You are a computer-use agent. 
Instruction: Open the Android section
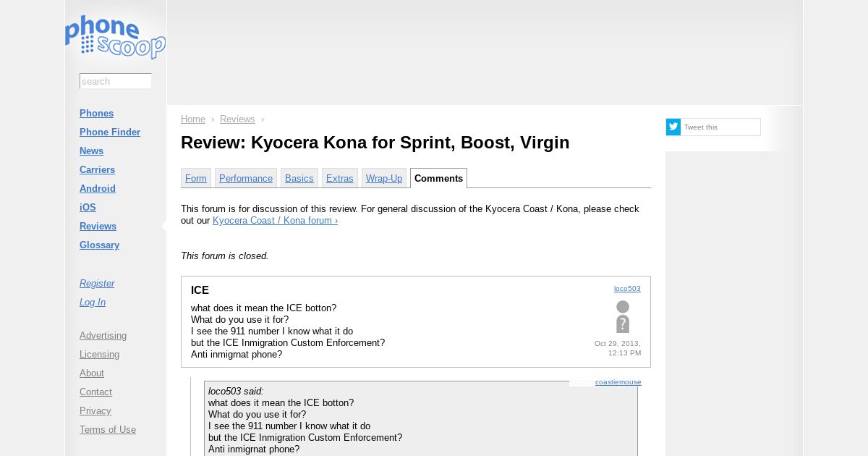click(x=98, y=188)
